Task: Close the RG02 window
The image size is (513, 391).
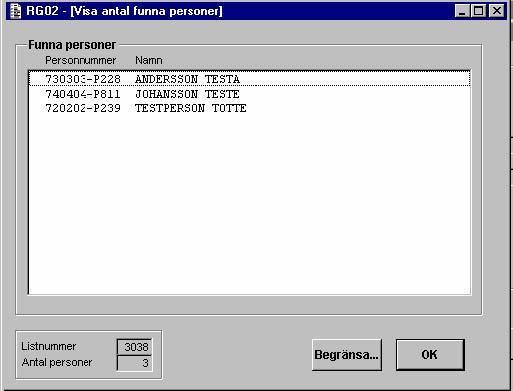Action: click(x=497, y=11)
